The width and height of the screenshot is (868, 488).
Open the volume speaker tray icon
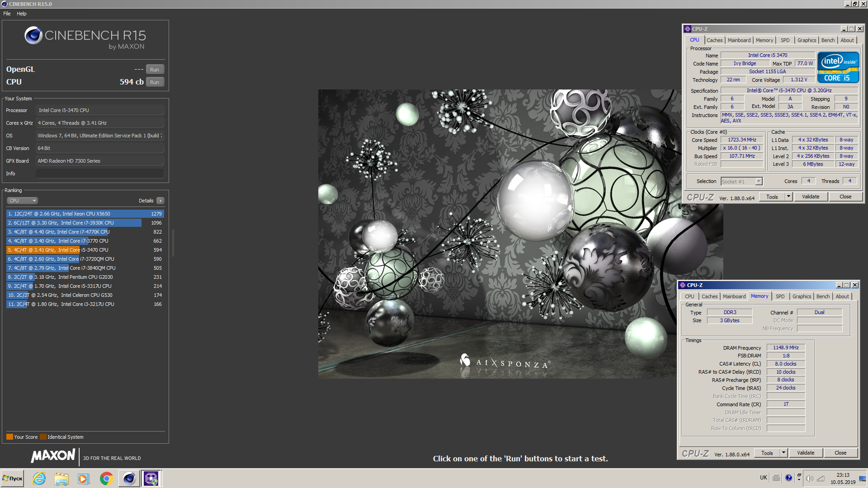tap(810, 479)
